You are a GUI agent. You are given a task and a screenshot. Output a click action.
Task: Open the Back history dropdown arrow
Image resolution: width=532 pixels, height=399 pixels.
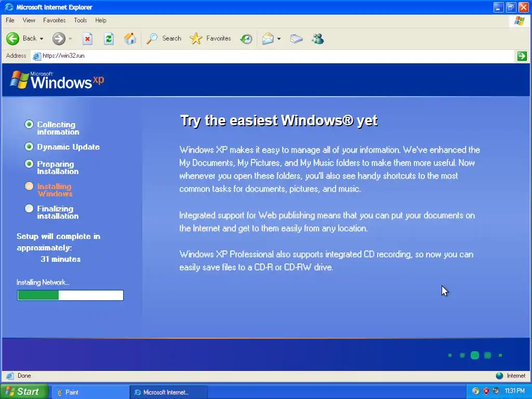42,38
